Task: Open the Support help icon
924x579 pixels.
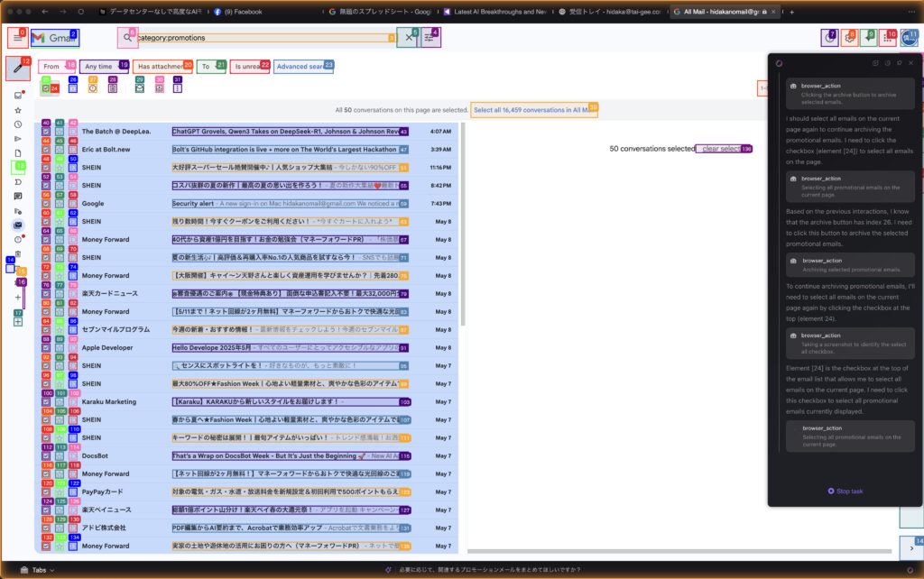Action: click(x=830, y=38)
